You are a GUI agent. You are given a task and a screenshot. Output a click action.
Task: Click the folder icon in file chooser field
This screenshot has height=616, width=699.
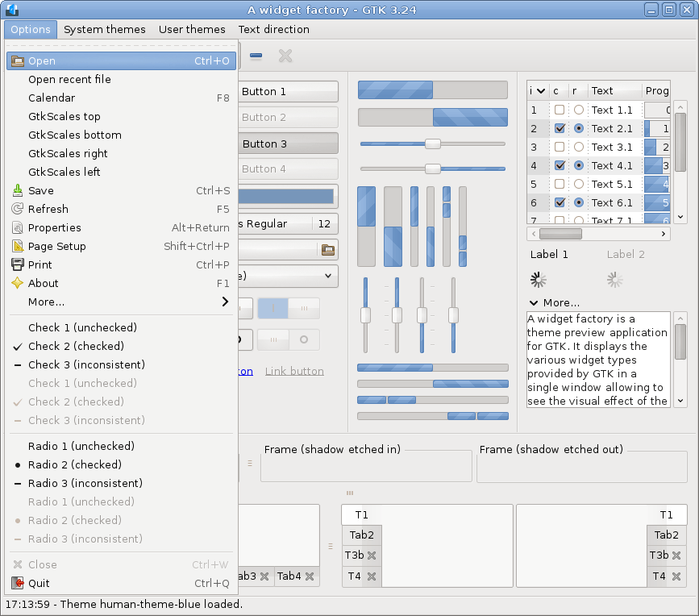pos(328,250)
